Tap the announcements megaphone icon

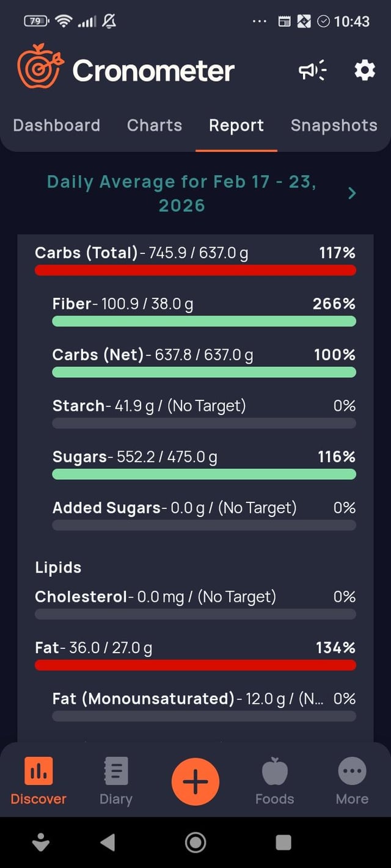(312, 71)
